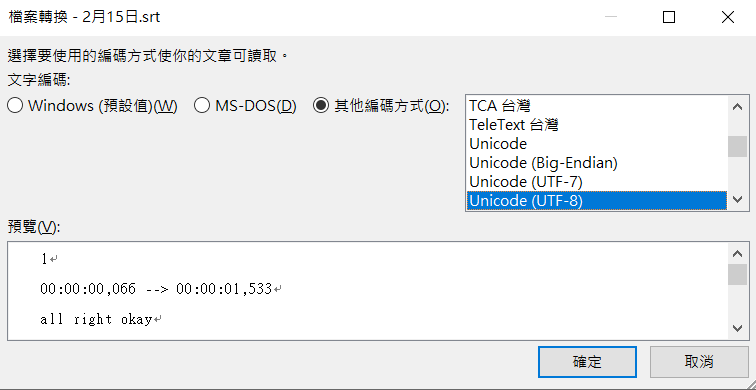Confirm with the 確定 button
The height and width of the screenshot is (390, 756).
coord(587,362)
